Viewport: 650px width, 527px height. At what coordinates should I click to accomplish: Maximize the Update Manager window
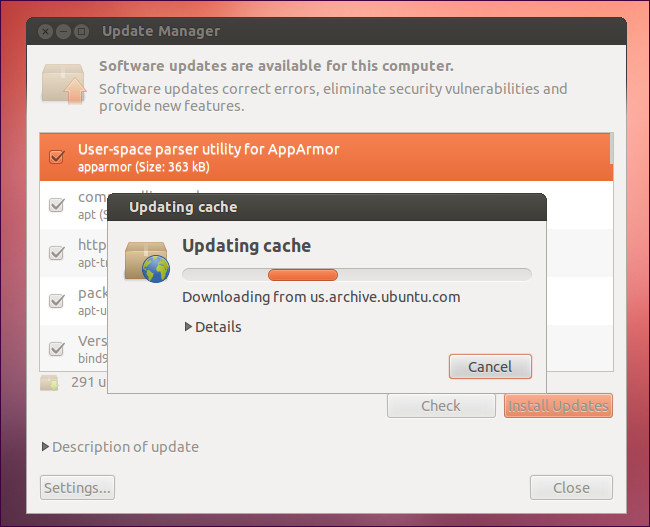82,31
